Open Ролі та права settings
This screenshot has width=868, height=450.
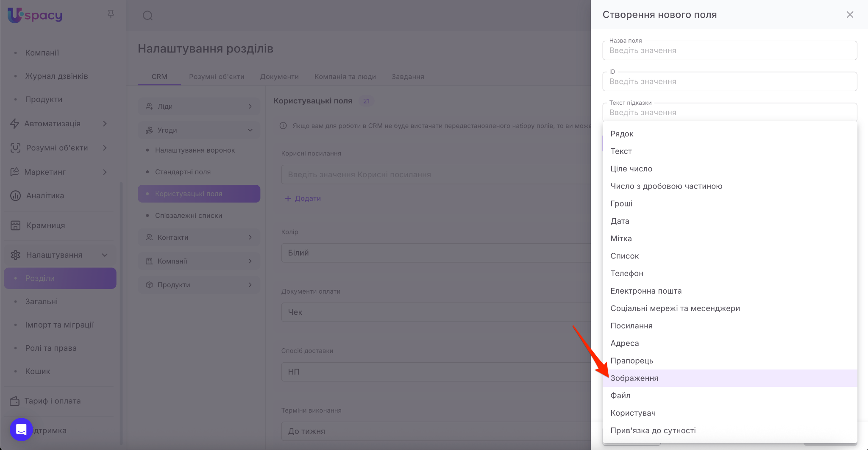click(51, 348)
